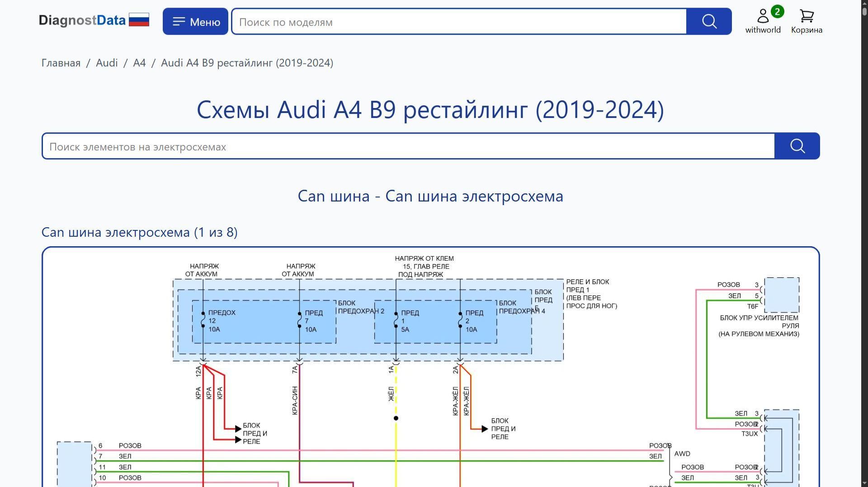Click the diagram element search magnifier button

pos(797,146)
